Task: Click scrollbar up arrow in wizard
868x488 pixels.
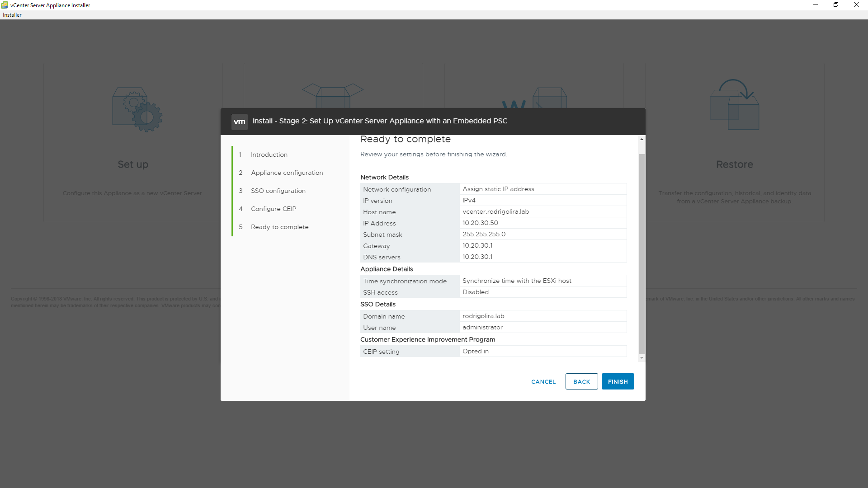Action: (x=642, y=139)
